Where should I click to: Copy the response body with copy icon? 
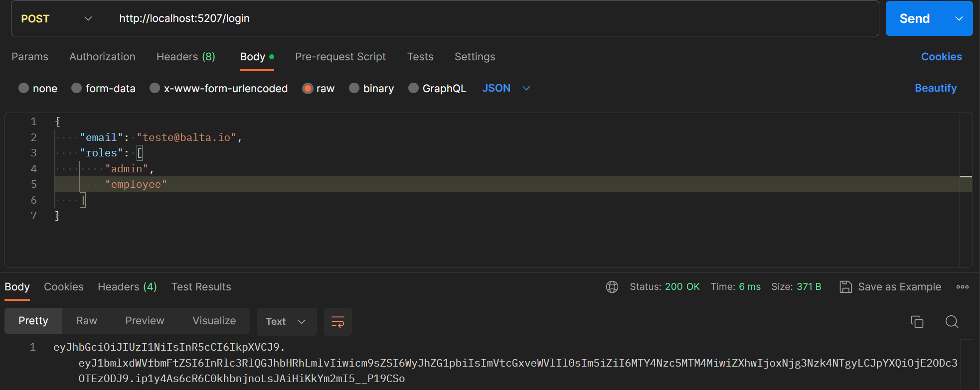[917, 322]
